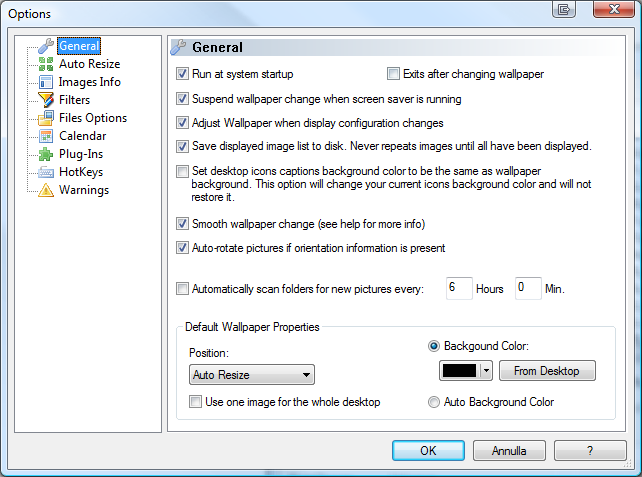Click the title bar icon left of close button
This screenshot has width=642, height=477.
click(x=564, y=9)
